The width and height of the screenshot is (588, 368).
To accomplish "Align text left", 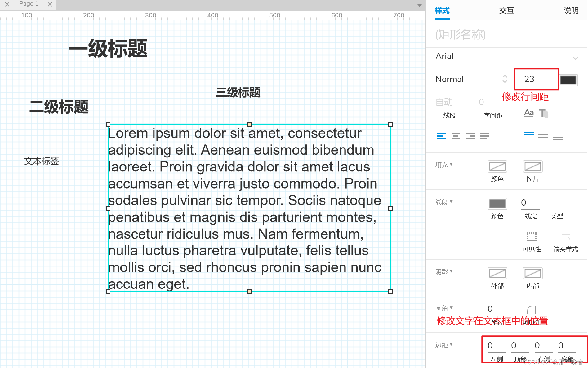I will point(441,136).
